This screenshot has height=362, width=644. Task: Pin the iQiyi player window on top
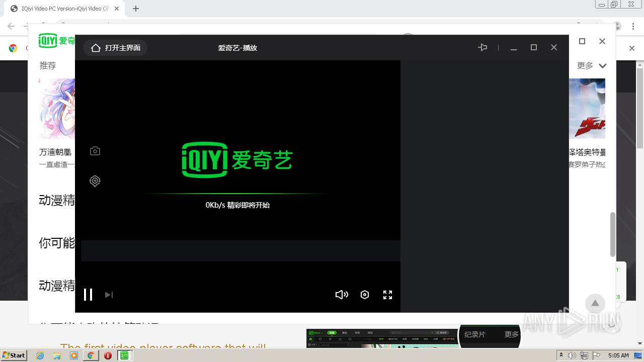coord(482,47)
